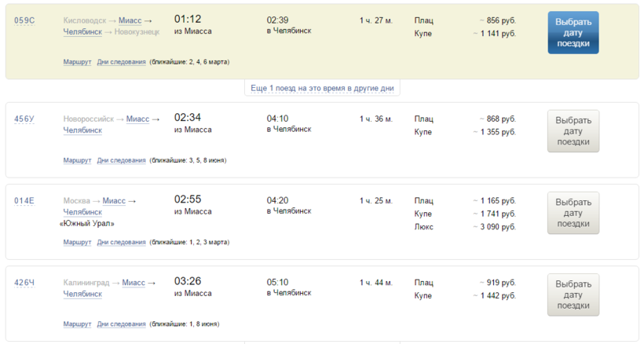Open train number 456У link
This screenshot has height=344, width=644.
(x=24, y=119)
